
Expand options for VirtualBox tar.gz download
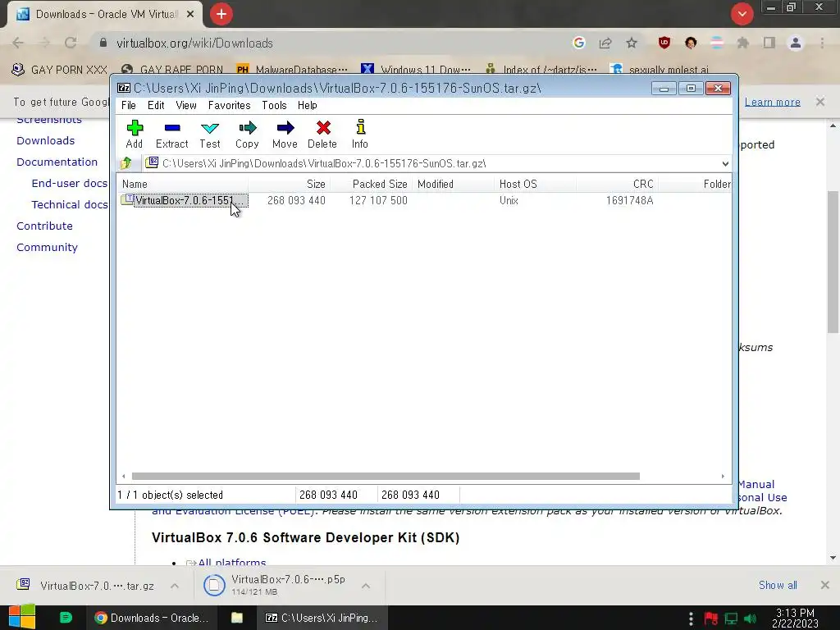(175, 586)
